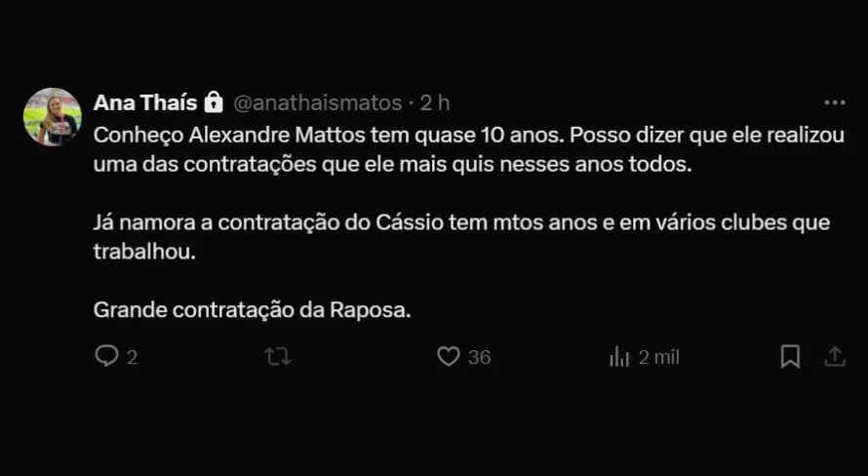Like the post with the heart icon

448,357
